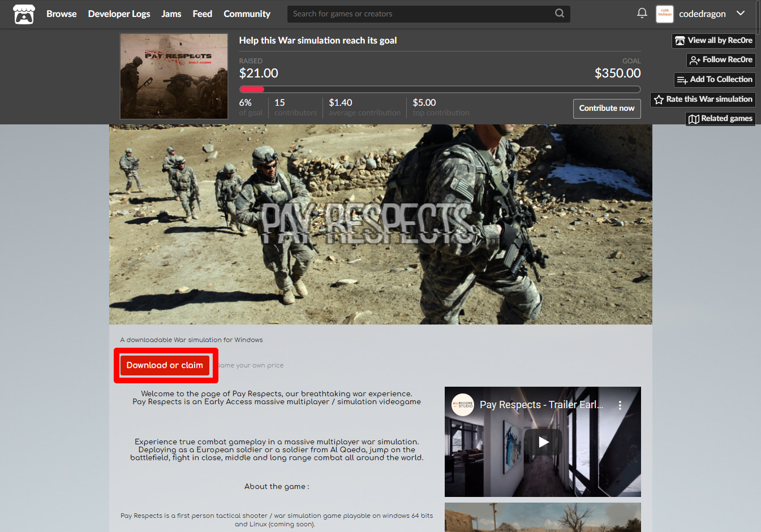Click the itch icon in View all
Screen dimensions: 761x532
pyautogui.click(x=680, y=41)
